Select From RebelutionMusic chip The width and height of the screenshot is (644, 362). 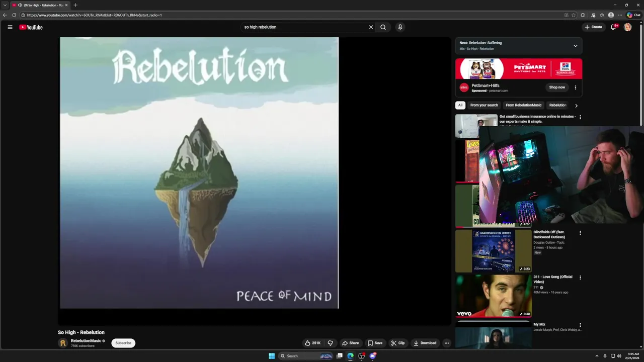[524, 105]
